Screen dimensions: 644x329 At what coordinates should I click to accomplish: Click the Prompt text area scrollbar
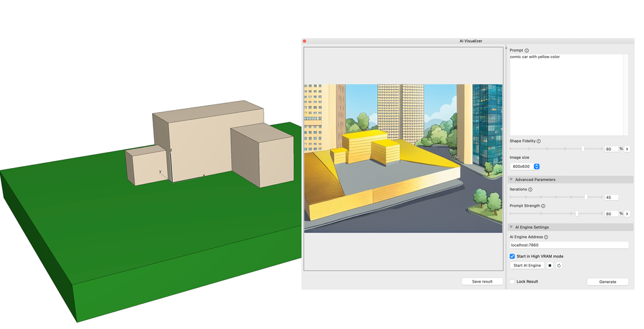tap(627, 95)
